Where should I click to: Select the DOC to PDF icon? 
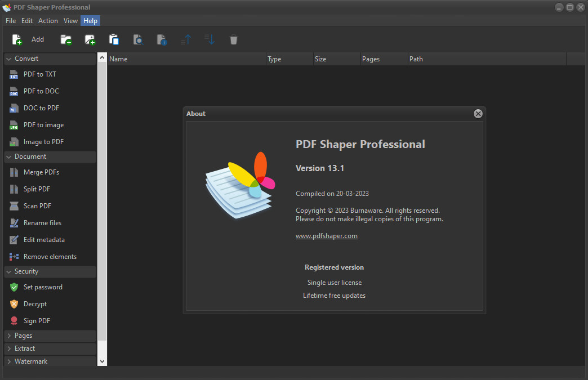point(14,108)
